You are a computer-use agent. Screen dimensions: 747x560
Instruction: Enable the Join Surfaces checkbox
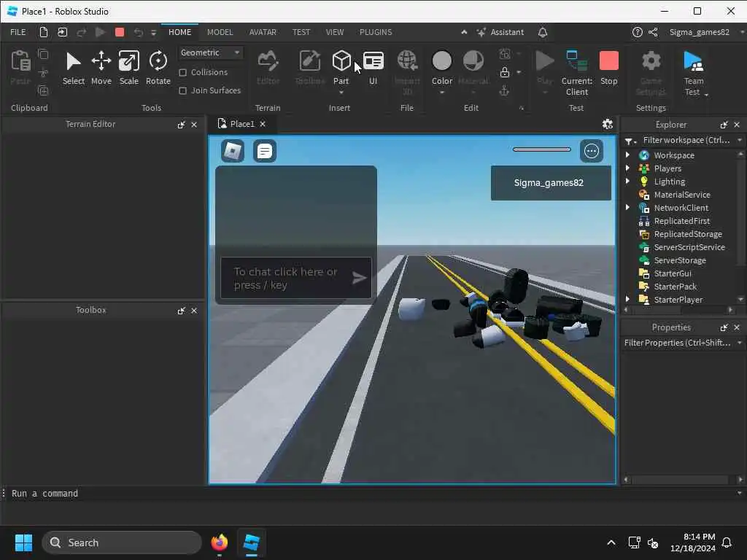click(x=182, y=90)
